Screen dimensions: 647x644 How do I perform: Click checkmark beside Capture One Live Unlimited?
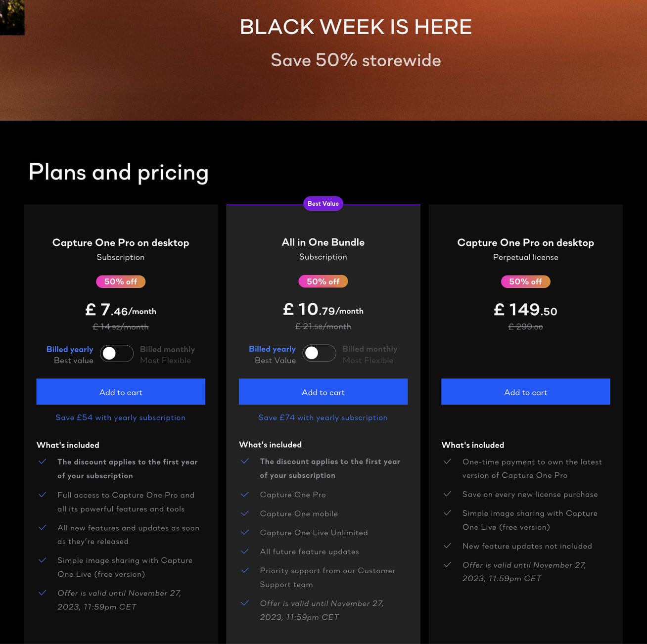click(245, 532)
